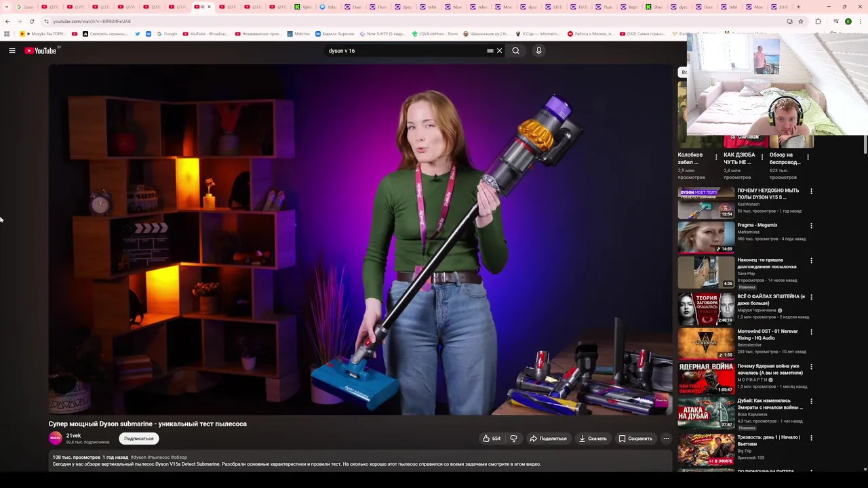Reload the page with refresh icon
This screenshot has width=868, height=488.
tap(32, 21)
